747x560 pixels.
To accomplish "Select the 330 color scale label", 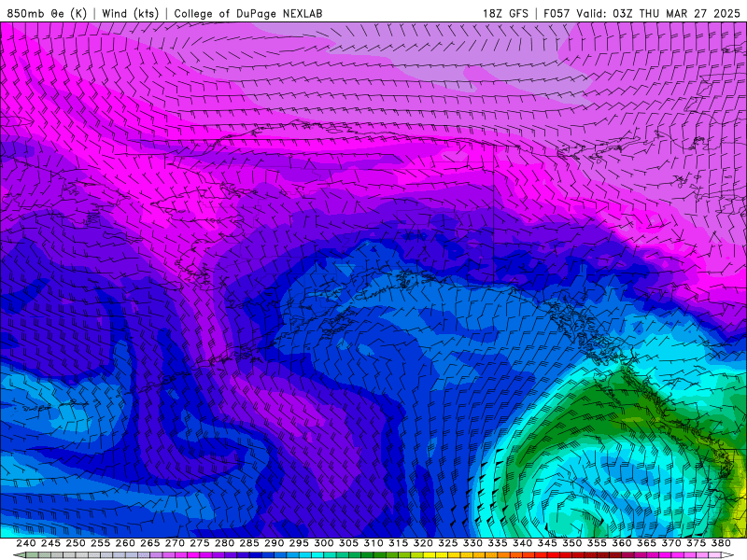I will pos(472,543).
